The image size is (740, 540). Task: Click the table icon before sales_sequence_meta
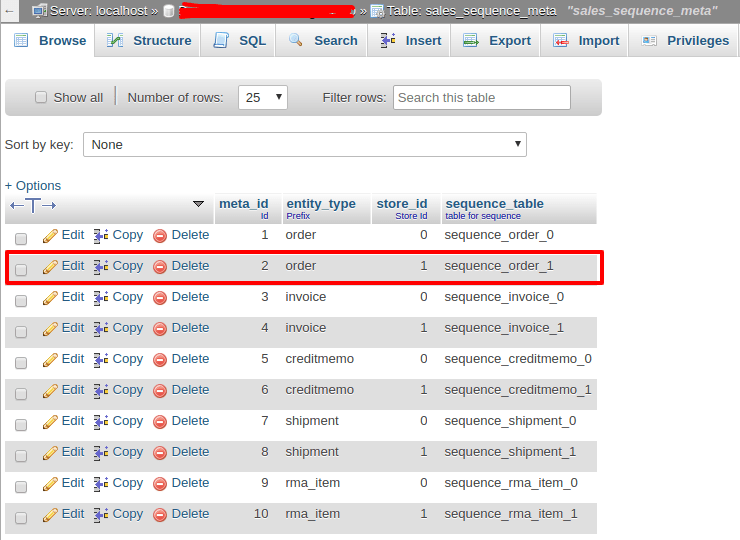[377, 11]
